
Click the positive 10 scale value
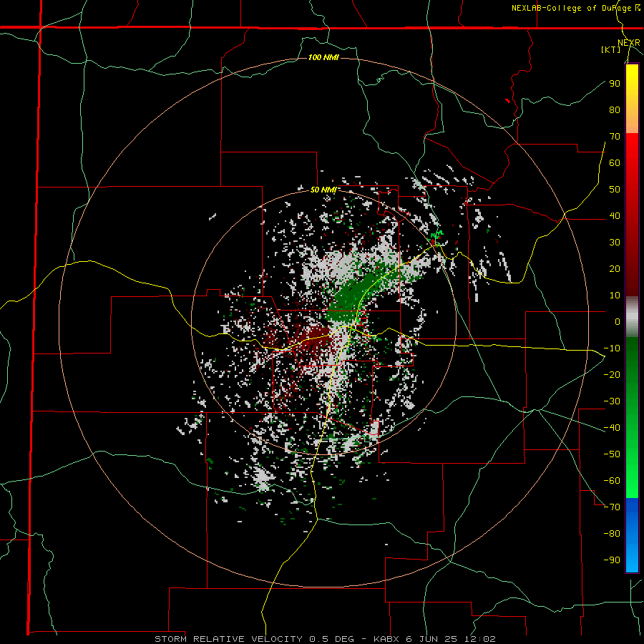(x=615, y=296)
